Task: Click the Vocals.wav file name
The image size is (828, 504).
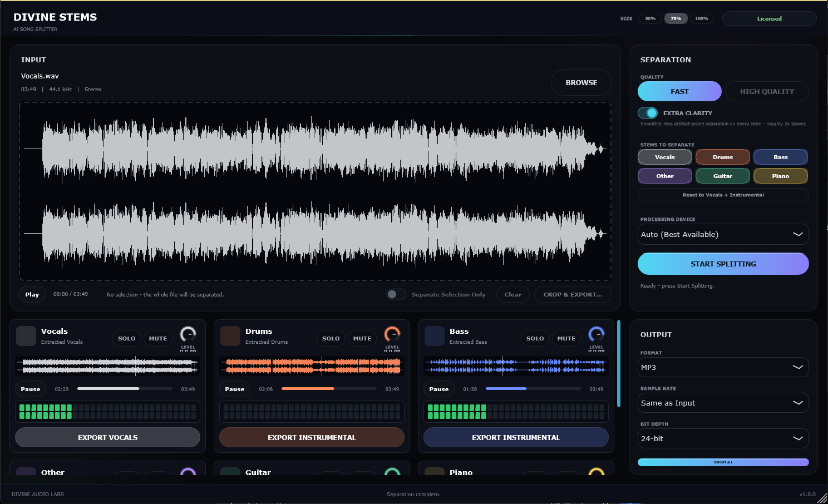Action: tap(40, 76)
